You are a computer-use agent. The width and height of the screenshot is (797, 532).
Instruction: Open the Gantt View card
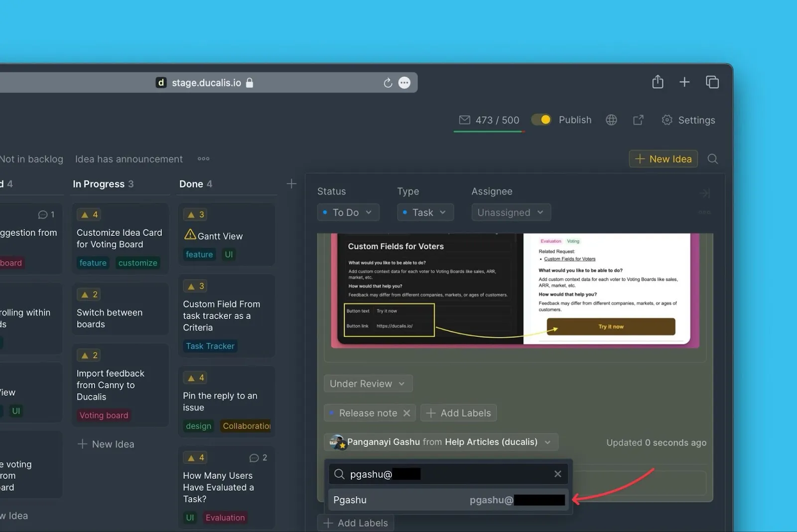pos(220,236)
